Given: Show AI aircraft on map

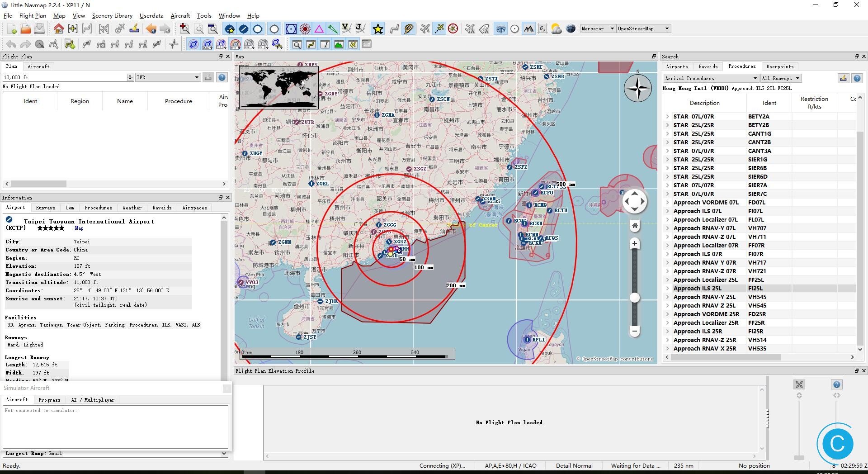Looking at the screenshot, I should (x=470, y=29).
